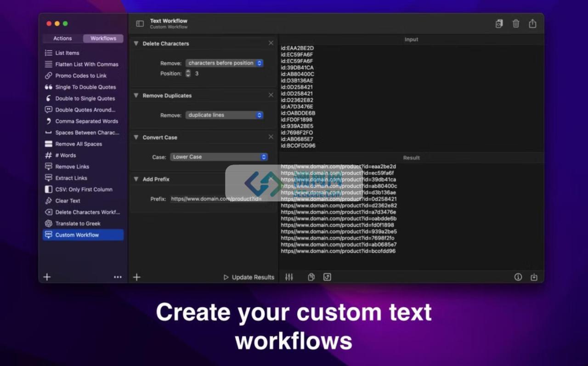
Task: Click the input line 'id:BCOFDD96'
Action: pyautogui.click(x=298, y=146)
